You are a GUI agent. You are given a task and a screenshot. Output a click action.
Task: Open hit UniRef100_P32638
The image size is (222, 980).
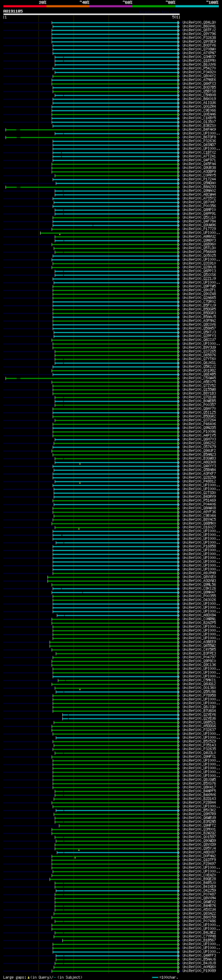[199, 38]
